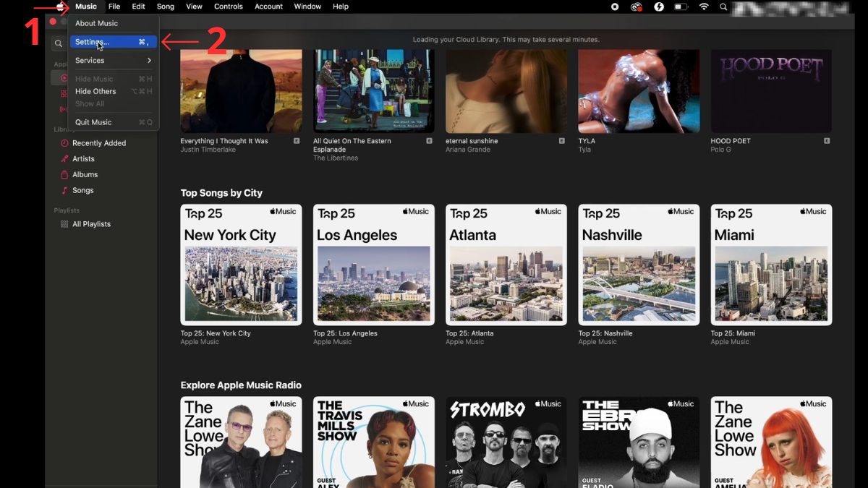Open the Creative Cloud menu bar icon
The image size is (868, 488).
pyautogui.click(x=637, y=7)
